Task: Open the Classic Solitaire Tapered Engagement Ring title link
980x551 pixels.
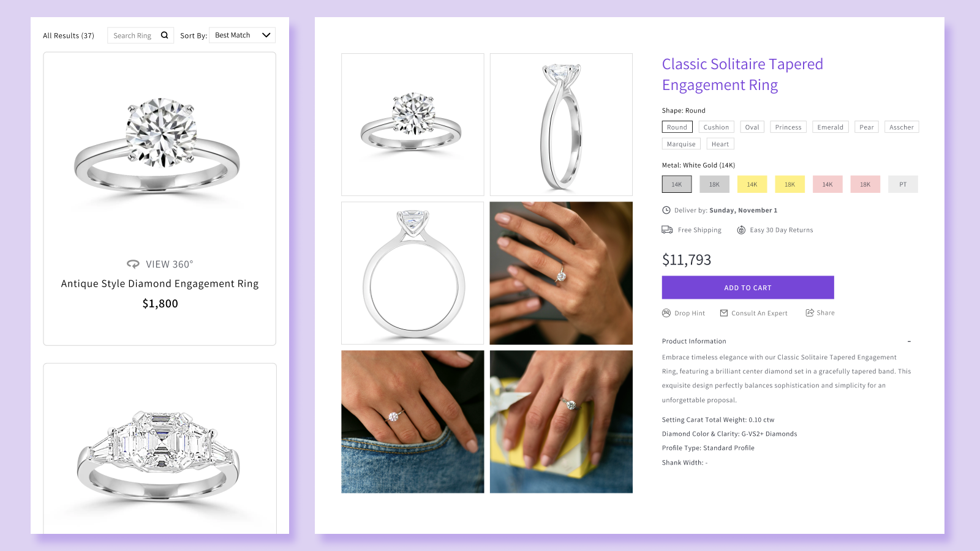Action: tap(742, 73)
